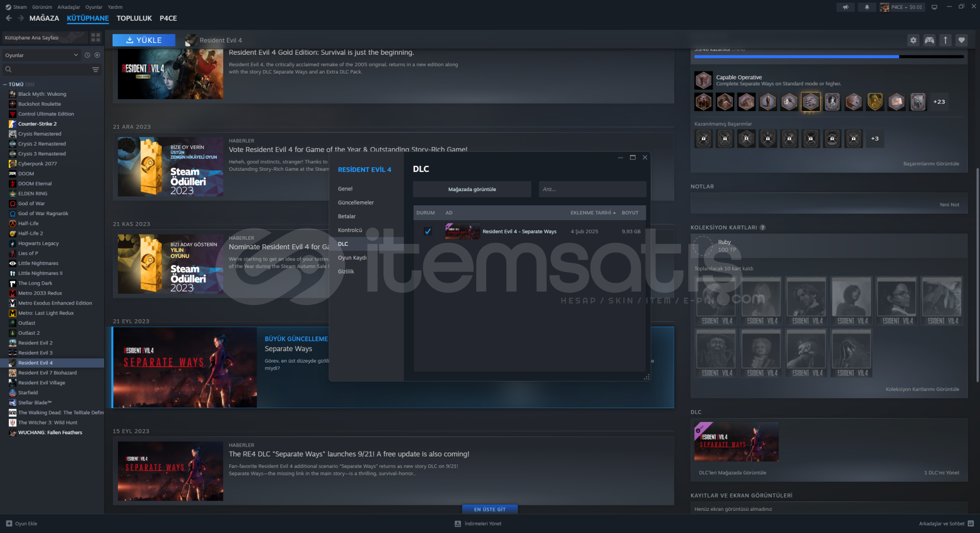Click Capable Operative achievement icon
Image resolution: width=980 pixels, height=533 pixels.
click(x=704, y=80)
